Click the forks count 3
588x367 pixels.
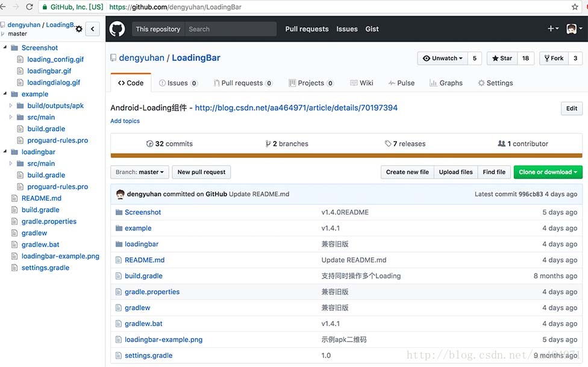coord(575,58)
